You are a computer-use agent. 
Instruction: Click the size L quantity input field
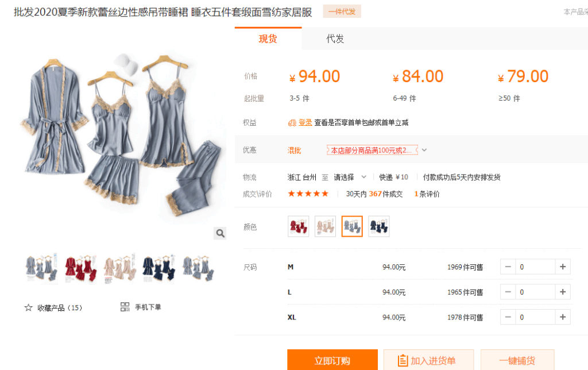[x=535, y=292]
